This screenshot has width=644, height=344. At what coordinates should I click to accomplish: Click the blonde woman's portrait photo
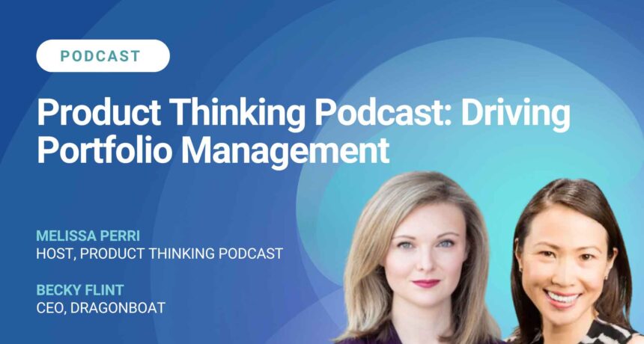(x=419, y=257)
